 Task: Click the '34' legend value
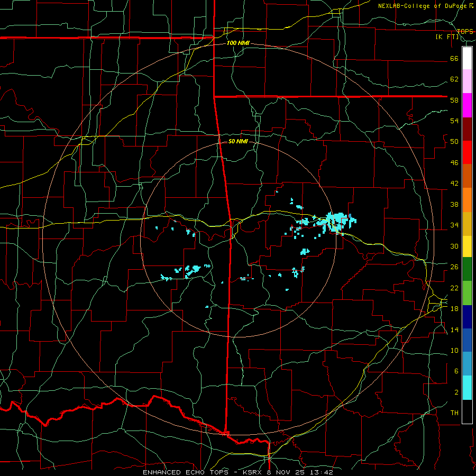(x=454, y=225)
